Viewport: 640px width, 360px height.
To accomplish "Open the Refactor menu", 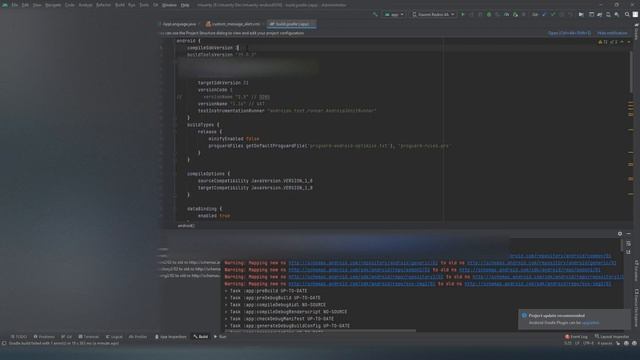I will [x=103, y=5].
